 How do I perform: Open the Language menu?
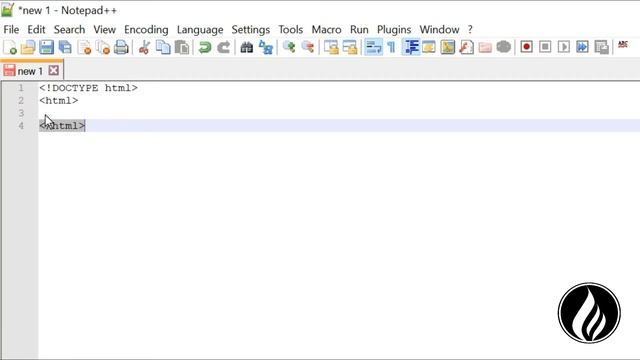[200, 30]
